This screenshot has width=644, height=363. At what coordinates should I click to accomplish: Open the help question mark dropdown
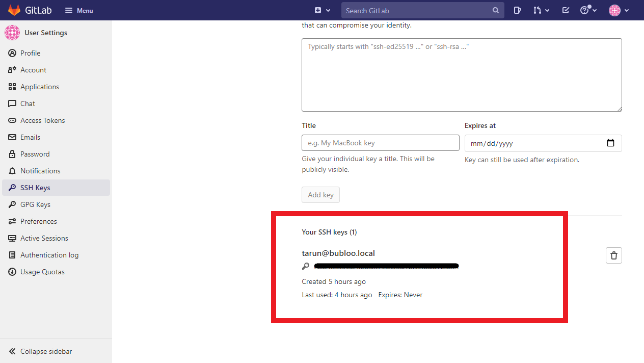pos(588,10)
